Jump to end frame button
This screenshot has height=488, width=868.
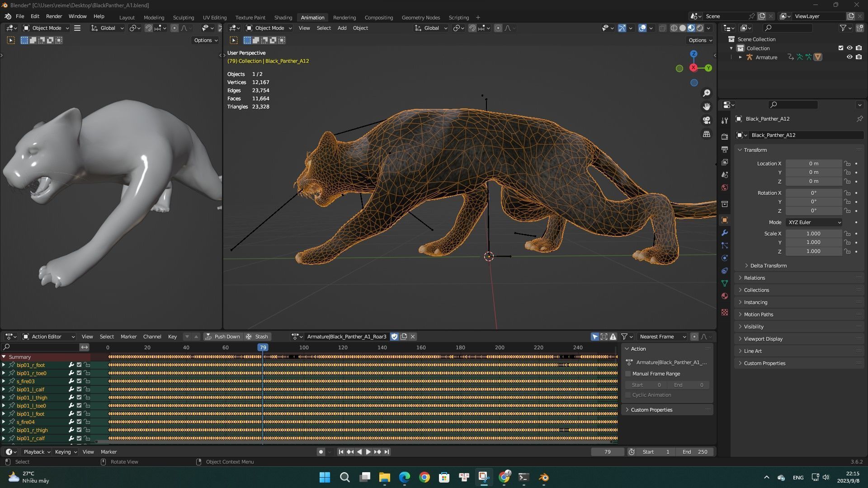point(387,452)
